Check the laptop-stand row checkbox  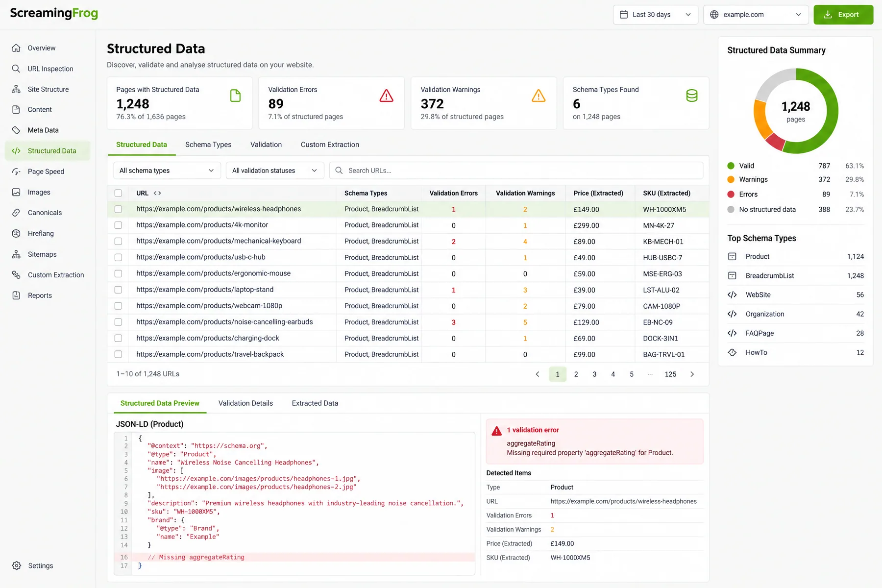118,290
